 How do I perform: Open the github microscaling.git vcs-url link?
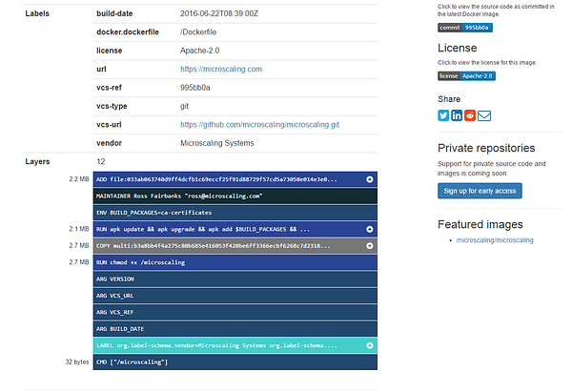pyautogui.click(x=259, y=124)
